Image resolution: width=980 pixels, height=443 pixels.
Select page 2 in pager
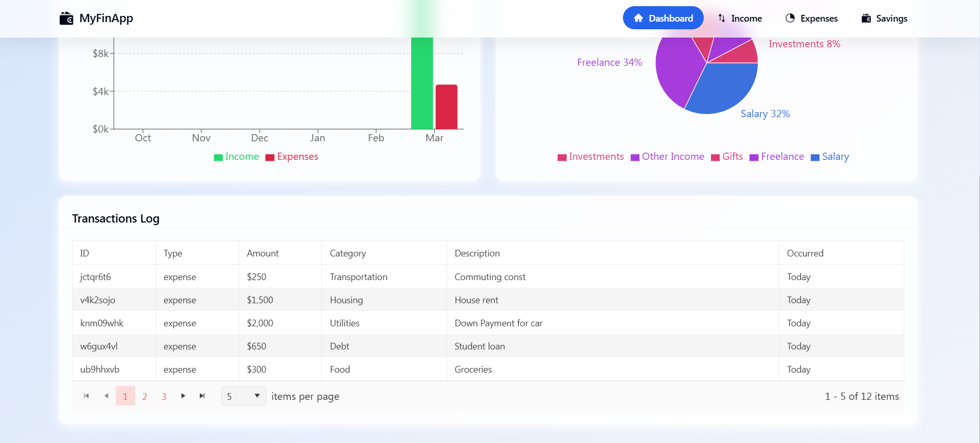[145, 396]
